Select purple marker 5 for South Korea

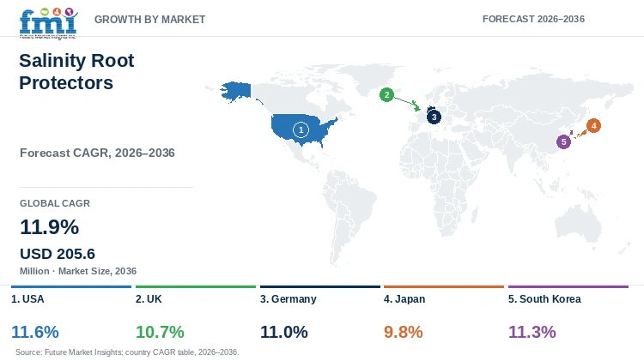point(563,142)
